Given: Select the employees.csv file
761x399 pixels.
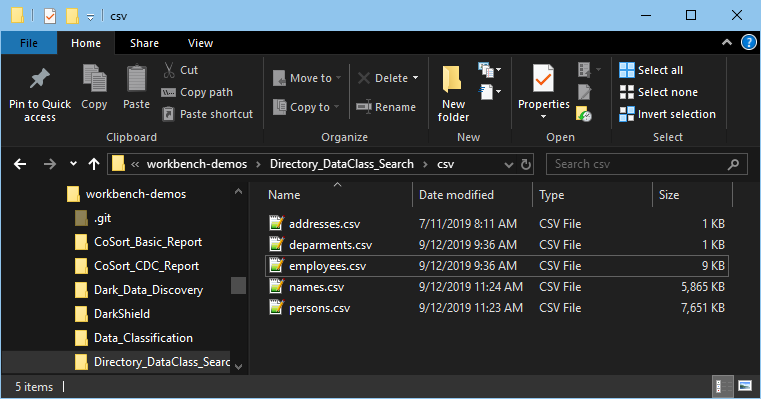Looking at the screenshot, I should 497,266.
